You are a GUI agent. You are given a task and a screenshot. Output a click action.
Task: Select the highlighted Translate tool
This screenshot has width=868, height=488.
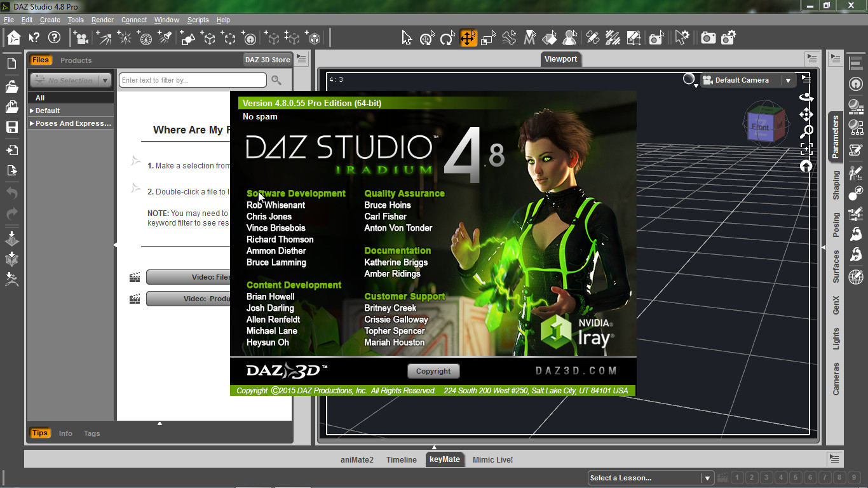[468, 38]
